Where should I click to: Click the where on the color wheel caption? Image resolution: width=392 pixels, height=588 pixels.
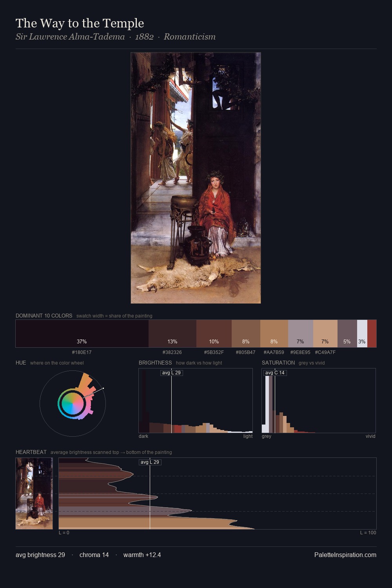(x=57, y=363)
